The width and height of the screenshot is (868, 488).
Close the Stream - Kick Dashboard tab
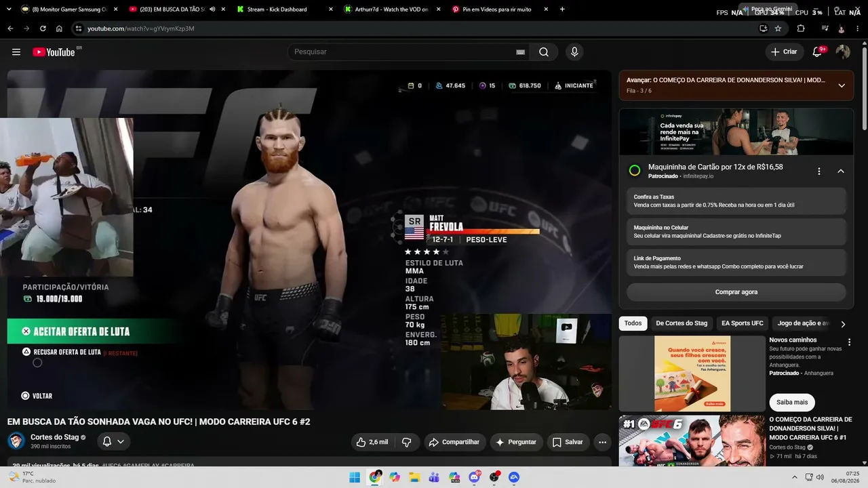pos(330,9)
